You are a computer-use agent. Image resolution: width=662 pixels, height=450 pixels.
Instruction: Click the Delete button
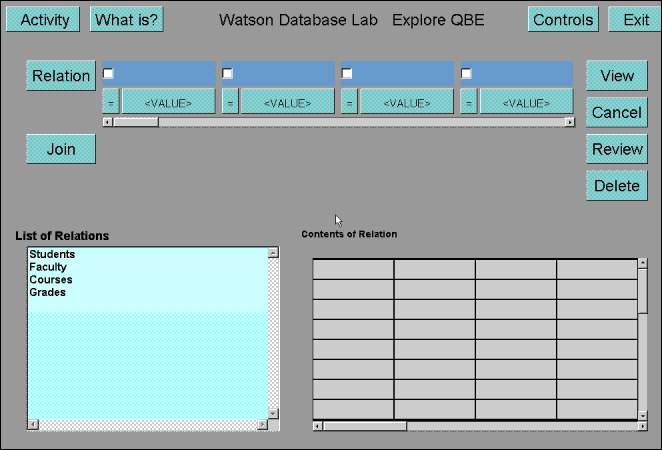pos(617,186)
